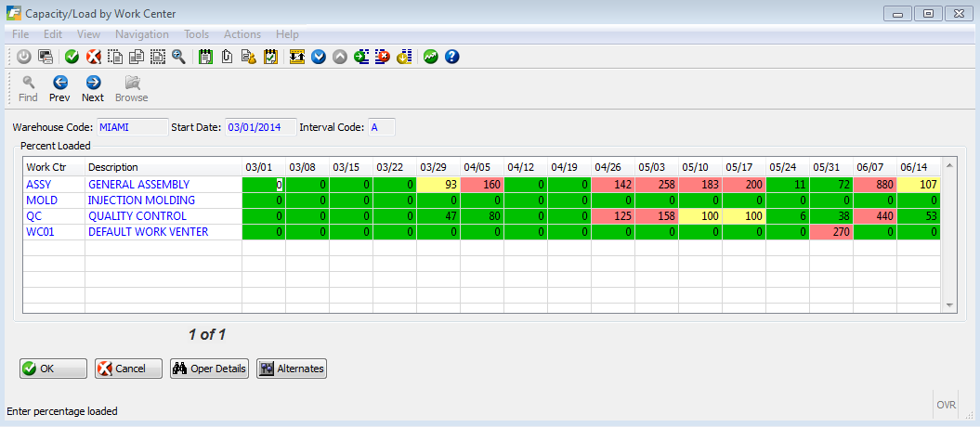Click the 06/07 column header
980x427 pixels.
(x=875, y=167)
